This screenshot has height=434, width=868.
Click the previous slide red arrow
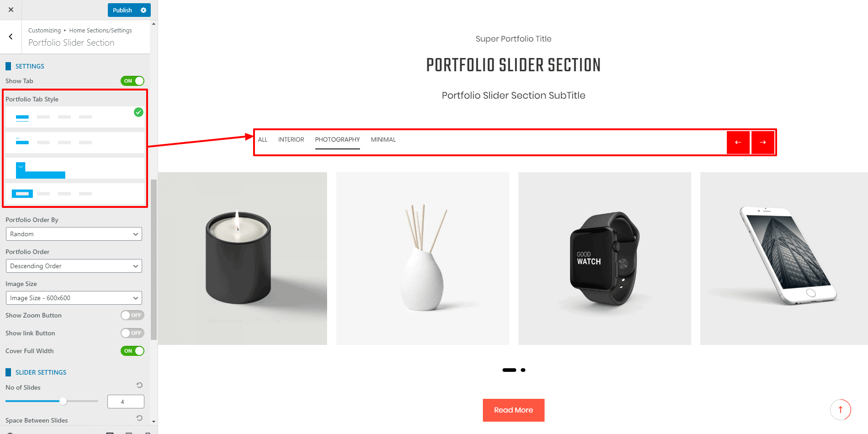pos(738,143)
